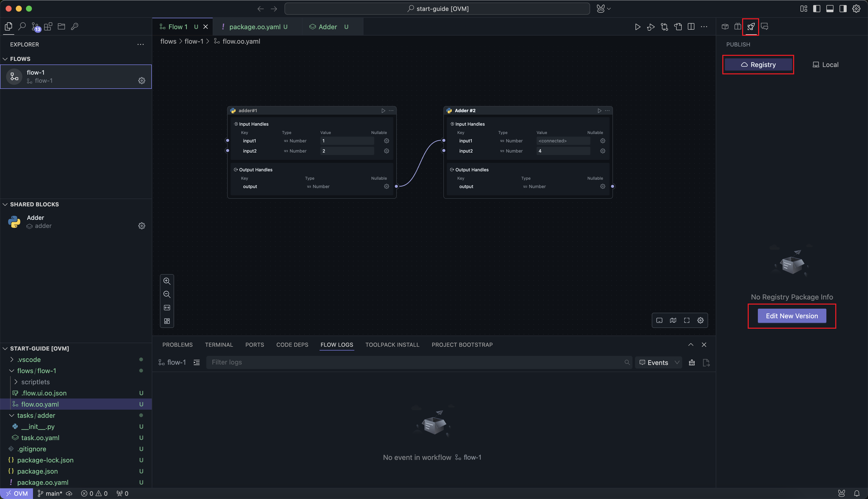Toggle the primary sidebar layout button
The height and width of the screenshot is (499, 868).
pyautogui.click(x=816, y=9)
